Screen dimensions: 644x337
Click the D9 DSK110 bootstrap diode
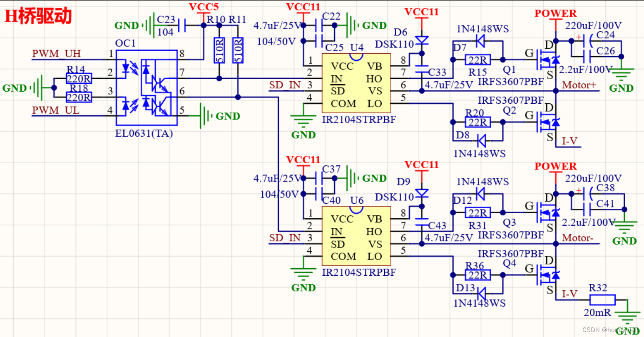pyautogui.click(x=422, y=193)
